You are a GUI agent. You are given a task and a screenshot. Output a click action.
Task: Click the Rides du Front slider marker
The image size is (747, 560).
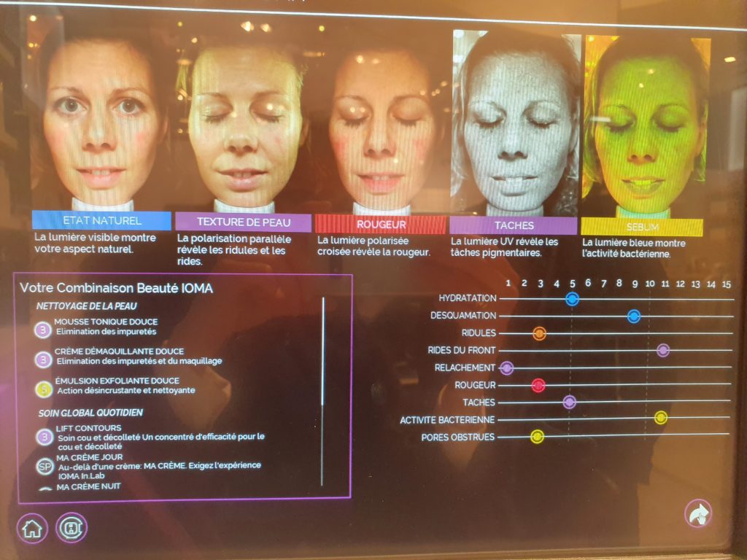(663, 351)
